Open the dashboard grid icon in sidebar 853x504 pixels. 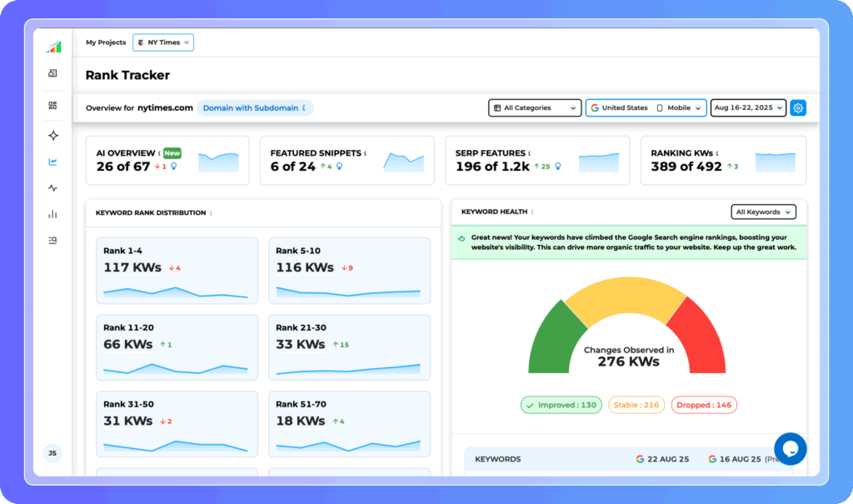pyautogui.click(x=52, y=106)
